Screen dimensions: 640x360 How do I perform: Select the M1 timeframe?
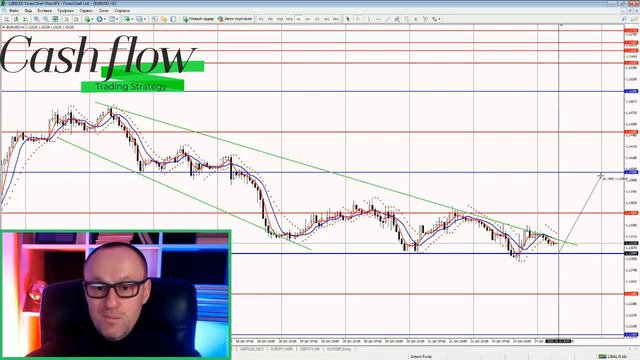click(x=261, y=19)
